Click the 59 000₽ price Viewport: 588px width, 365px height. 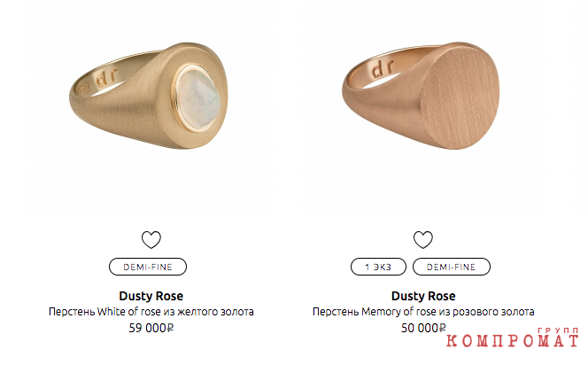151,328
